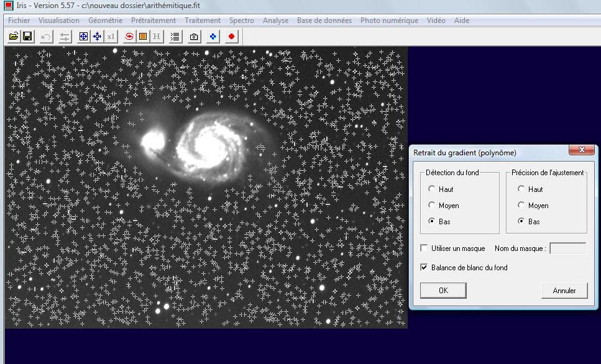This screenshot has width=601, height=364.
Task: Open the Photo numérique menu
Action: pos(390,20)
